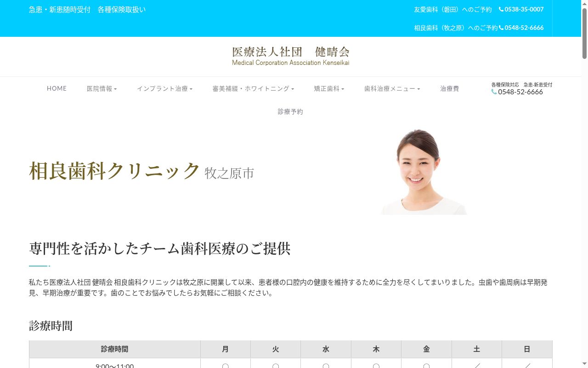This screenshot has height=368, width=588.
Task: Expand the 医院情報 dropdown menu
Action: pos(102,88)
